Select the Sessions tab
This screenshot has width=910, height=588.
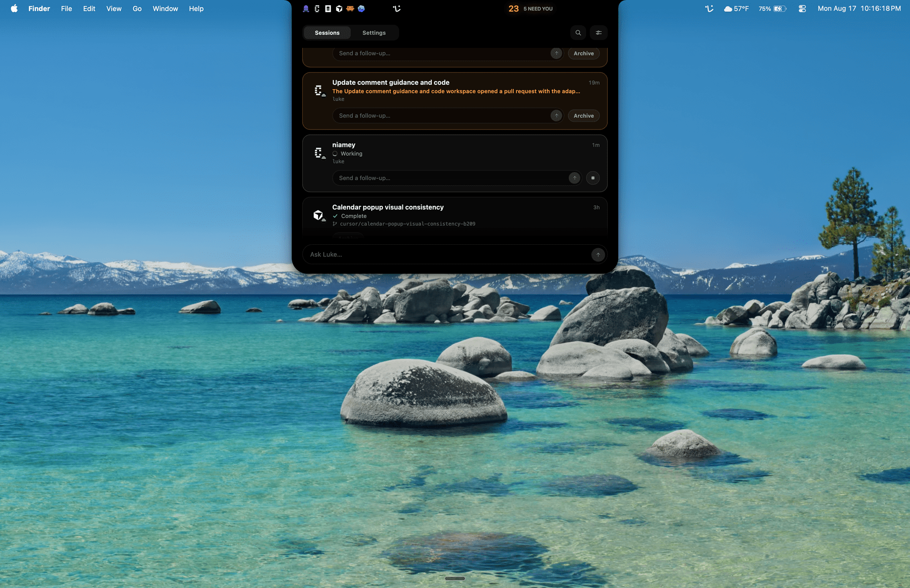pos(327,33)
